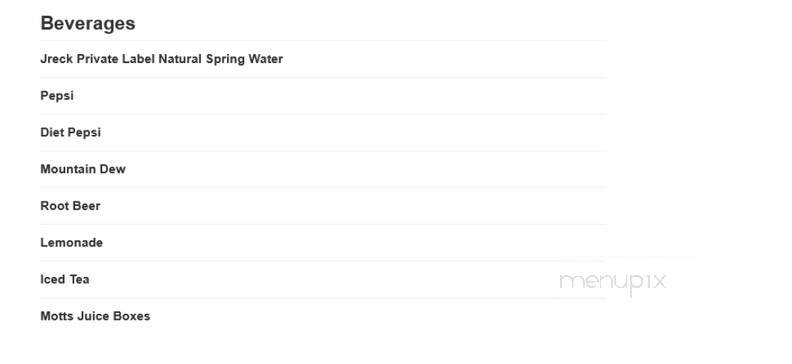Click the word Water in spring water item
The width and height of the screenshot is (792, 364).
pos(266,59)
